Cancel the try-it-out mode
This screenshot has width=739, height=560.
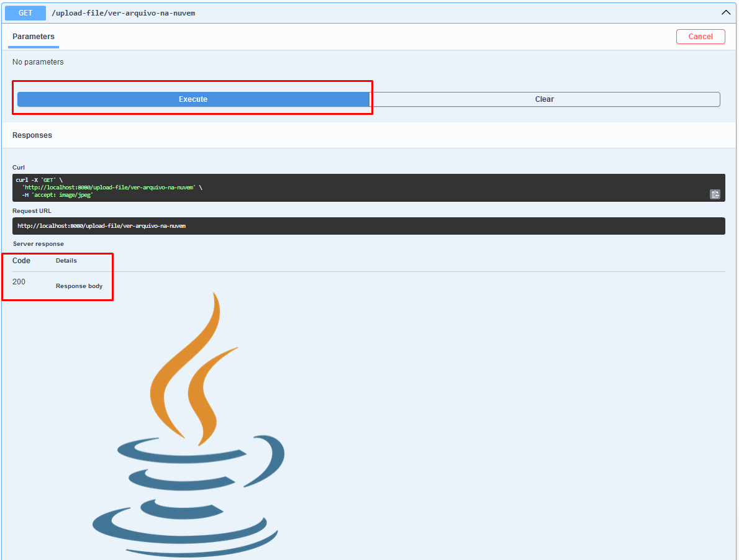[x=700, y=36]
